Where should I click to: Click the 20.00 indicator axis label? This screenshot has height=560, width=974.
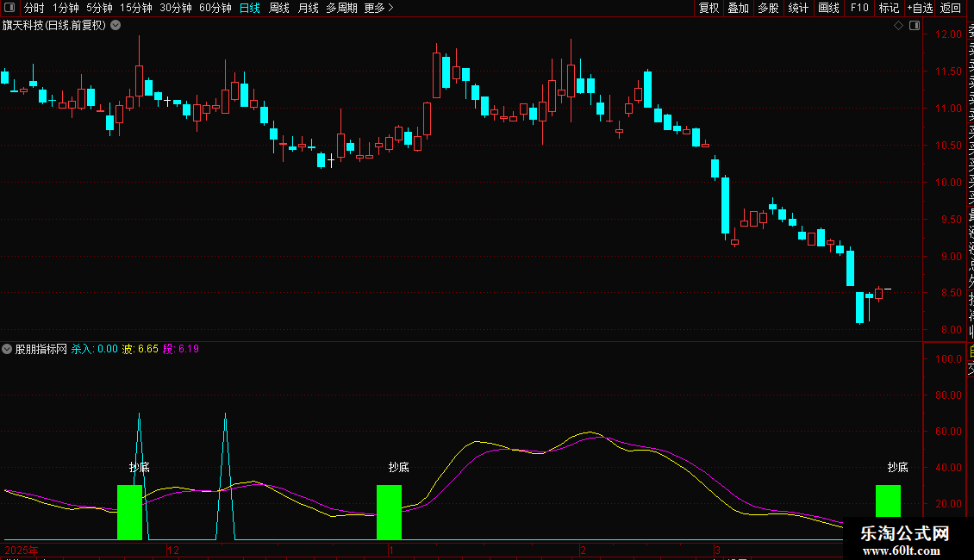coord(948,504)
